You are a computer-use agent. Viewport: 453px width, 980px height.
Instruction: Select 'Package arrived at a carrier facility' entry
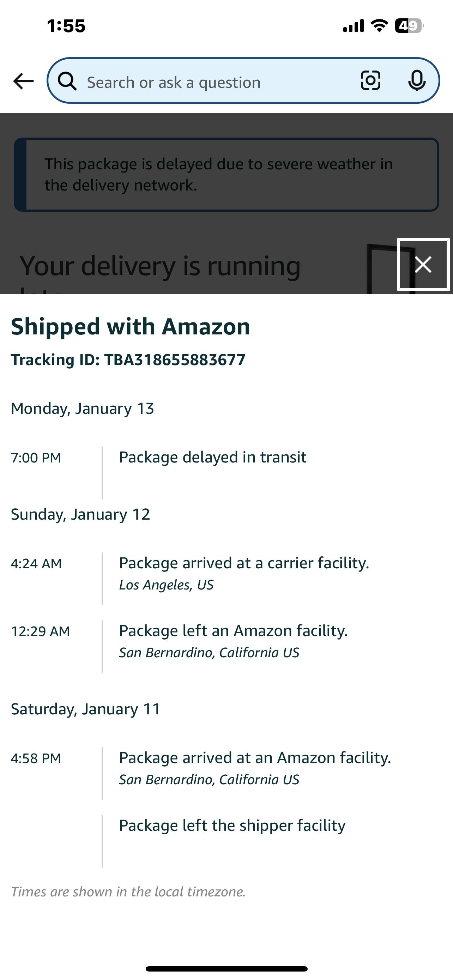coord(244,563)
